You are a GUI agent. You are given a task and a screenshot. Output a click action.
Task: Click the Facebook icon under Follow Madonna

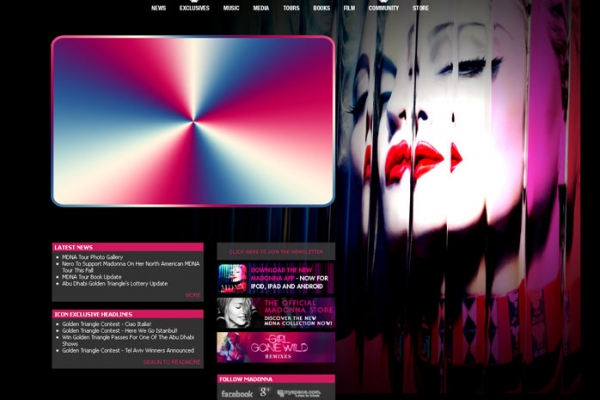(x=237, y=393)
